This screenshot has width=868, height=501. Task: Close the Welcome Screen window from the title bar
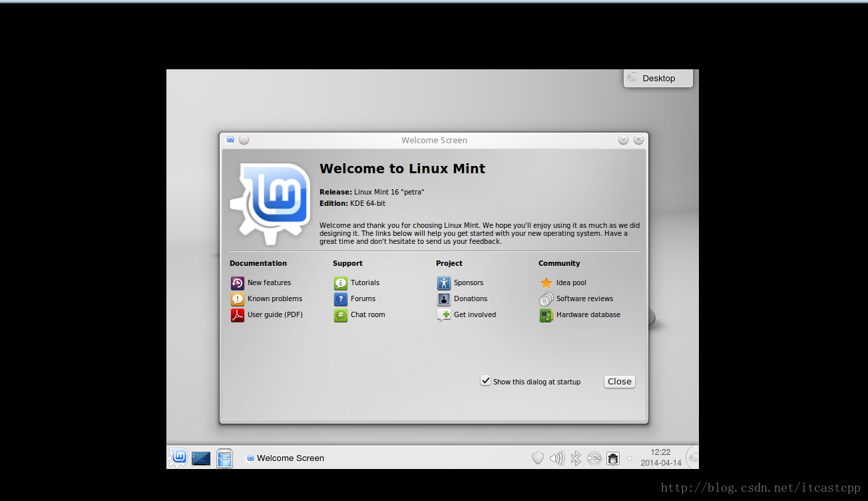(638, 140)
